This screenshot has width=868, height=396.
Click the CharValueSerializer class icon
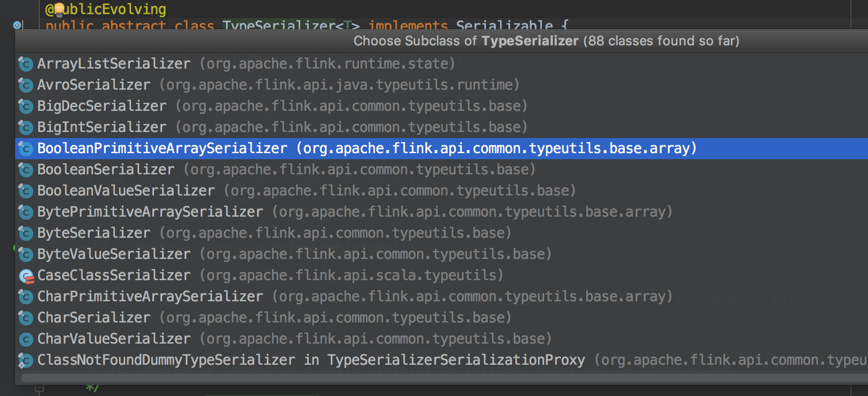click(x=26, y=339)
